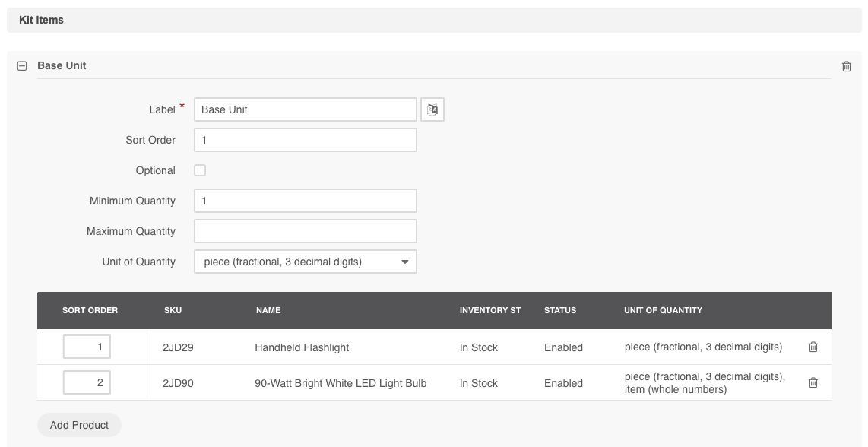Edit sort order of Handheld Flashlight
868x447 pixels.
87,347
